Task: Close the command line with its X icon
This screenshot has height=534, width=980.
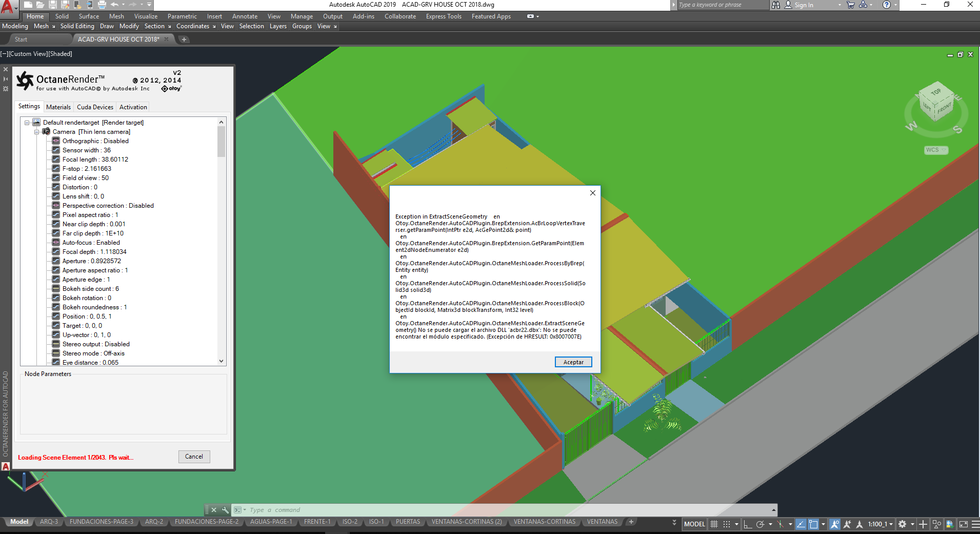Action: pyautogui.click(x=214, y=510)
